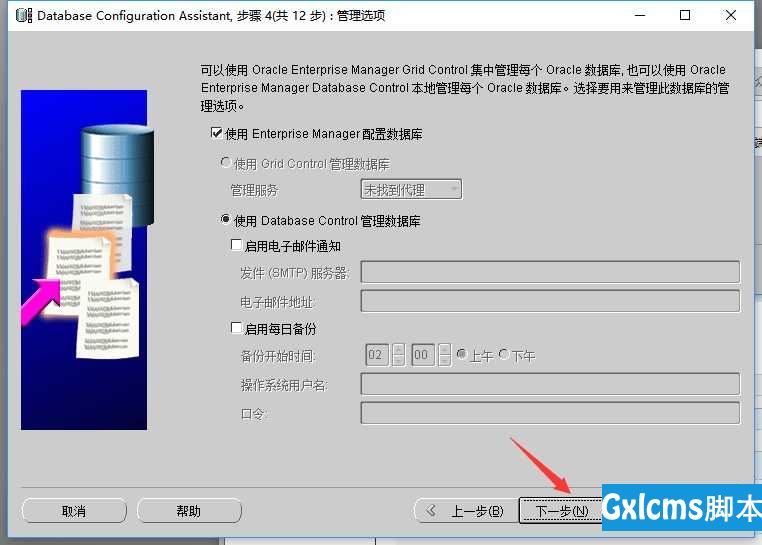Screen dimensions: 762x545
Task: Enable 启用每日备份 checkbox
Action: tap(236, 328)
